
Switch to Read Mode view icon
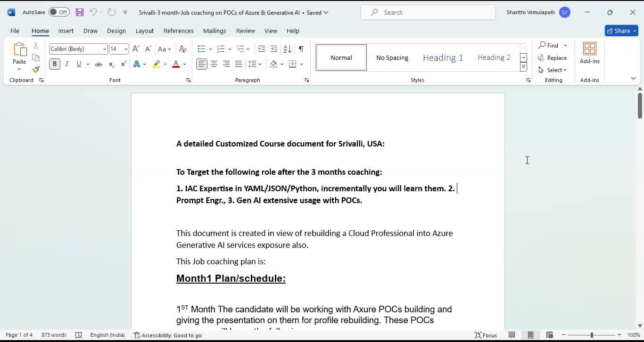[512, 335]
